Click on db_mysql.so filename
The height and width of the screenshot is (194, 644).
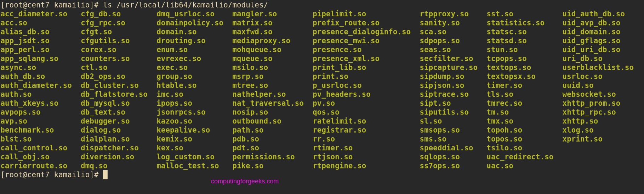[105, 103]
